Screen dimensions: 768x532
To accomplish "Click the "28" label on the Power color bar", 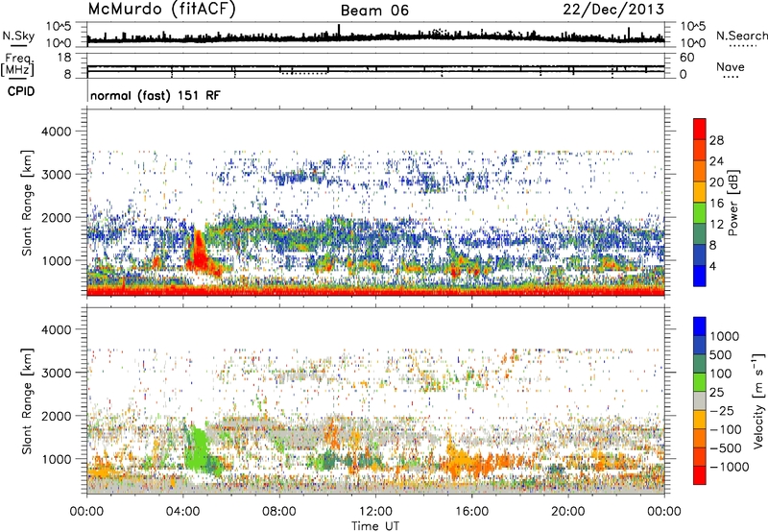I will [716, 140].
